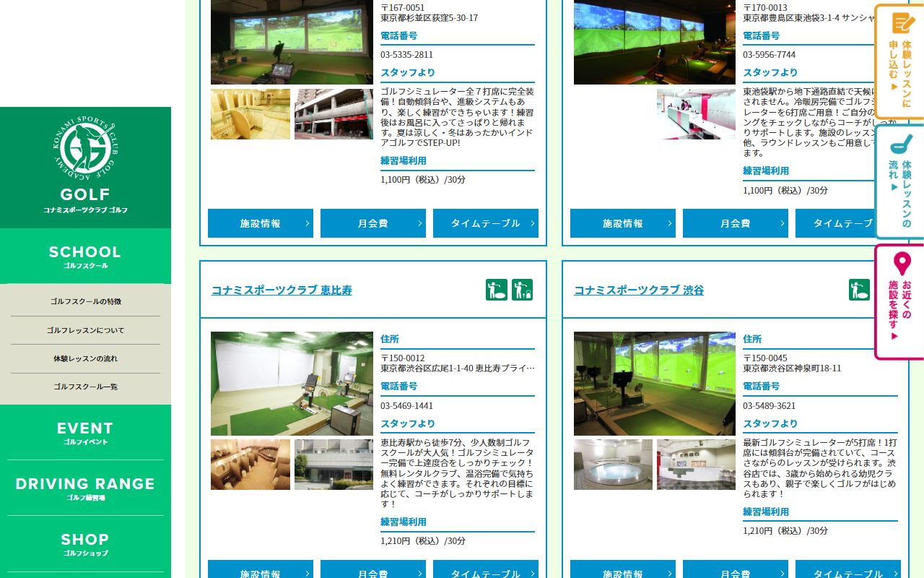The width and height of the screenshot is (924, 578).
Task: Click the reception photo in the 03-5956-7744 card
Action: 696,114
